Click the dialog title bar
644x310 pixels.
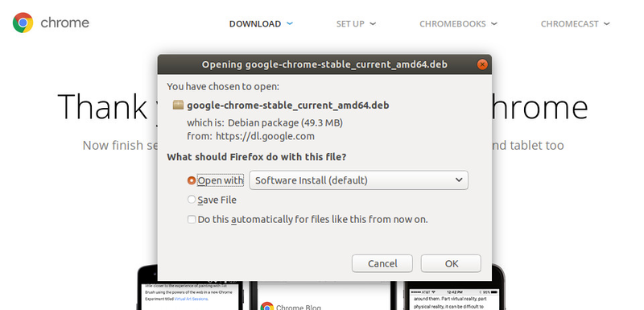point(324,64)
